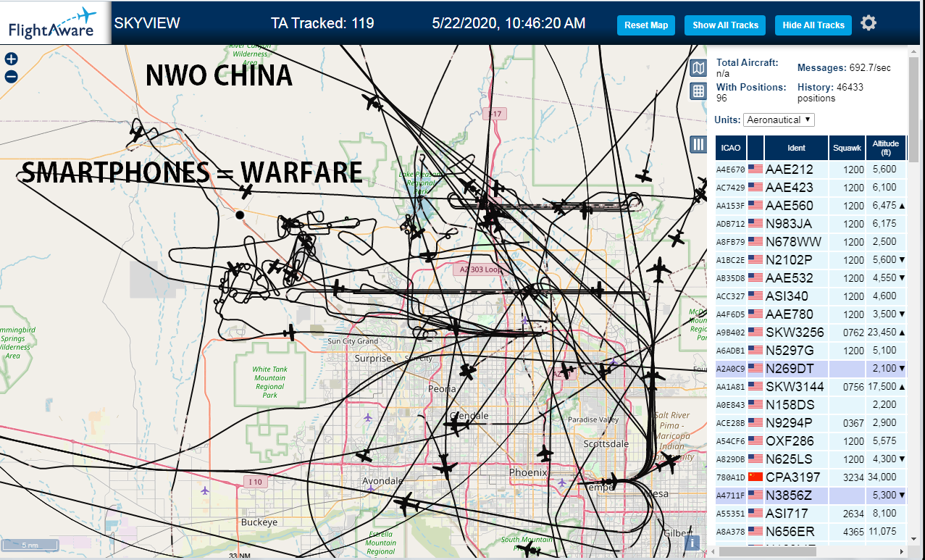
Task: Click the date and time display
Action: click(x=508, y=23)
